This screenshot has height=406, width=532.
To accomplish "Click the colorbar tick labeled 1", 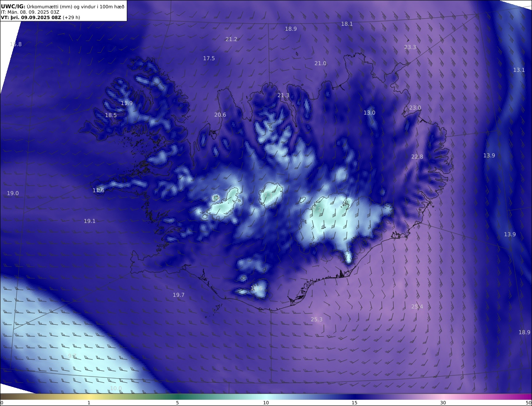I will point(89,403).
